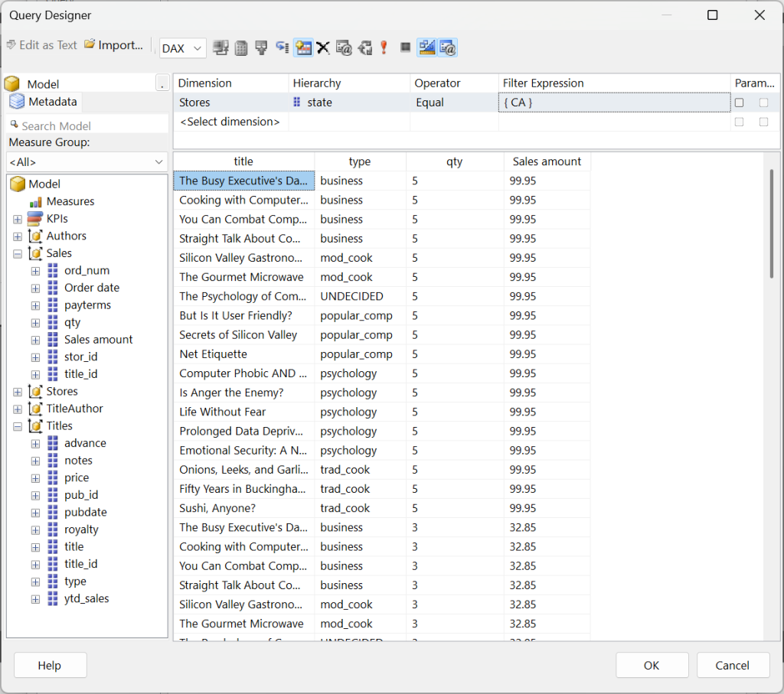The image size is (784, 694).
Task: Switch to the Metadata tab
Action: pyautogui.click(x=44, y=102)
